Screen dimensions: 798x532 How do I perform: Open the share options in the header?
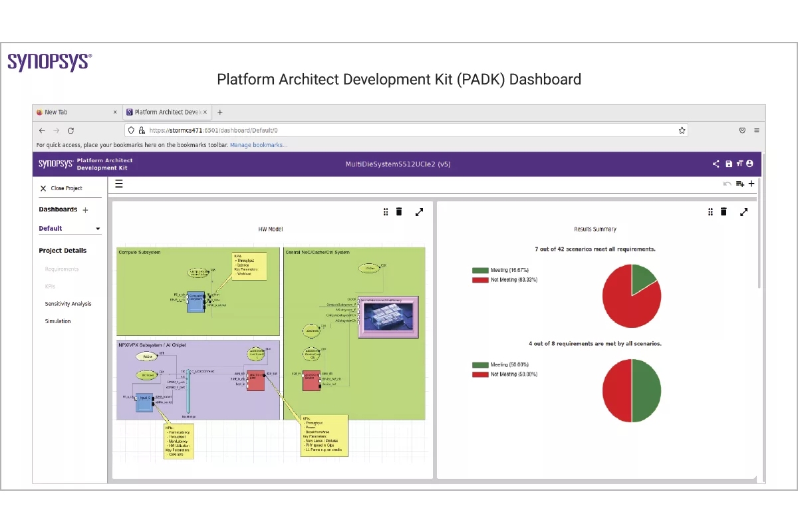coord(716,164)
